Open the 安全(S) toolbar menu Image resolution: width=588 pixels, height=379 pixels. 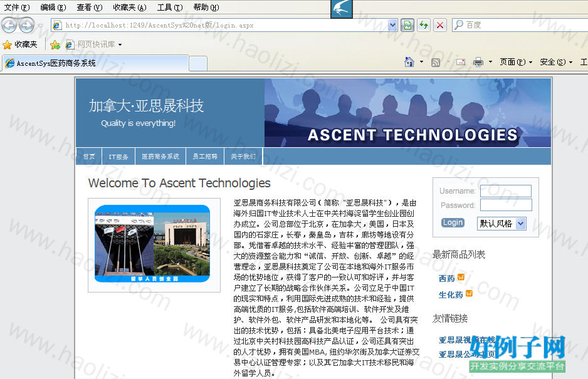pos(556,62)
